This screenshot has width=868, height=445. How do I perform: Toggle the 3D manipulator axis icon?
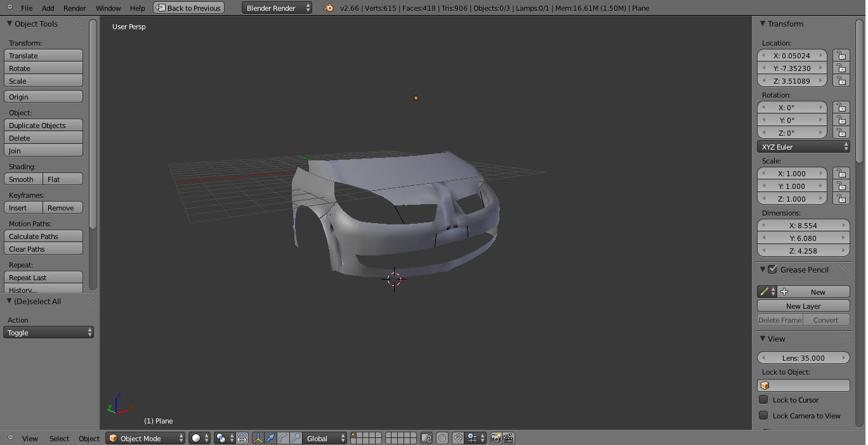tap(258, 438)
